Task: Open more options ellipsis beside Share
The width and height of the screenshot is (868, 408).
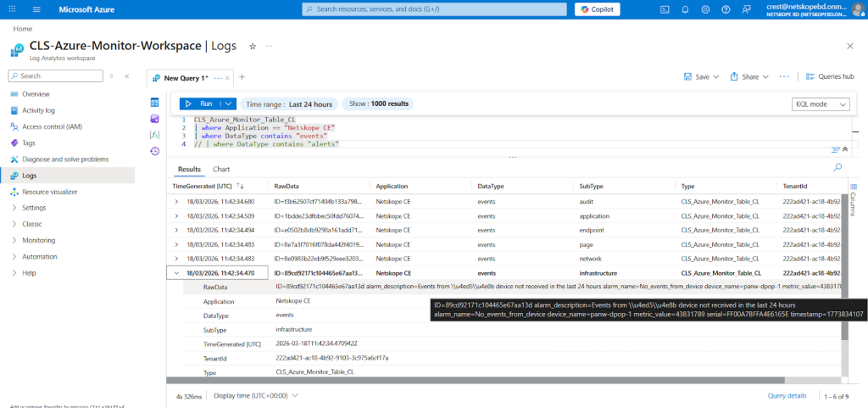Action: tap(784, 76)
